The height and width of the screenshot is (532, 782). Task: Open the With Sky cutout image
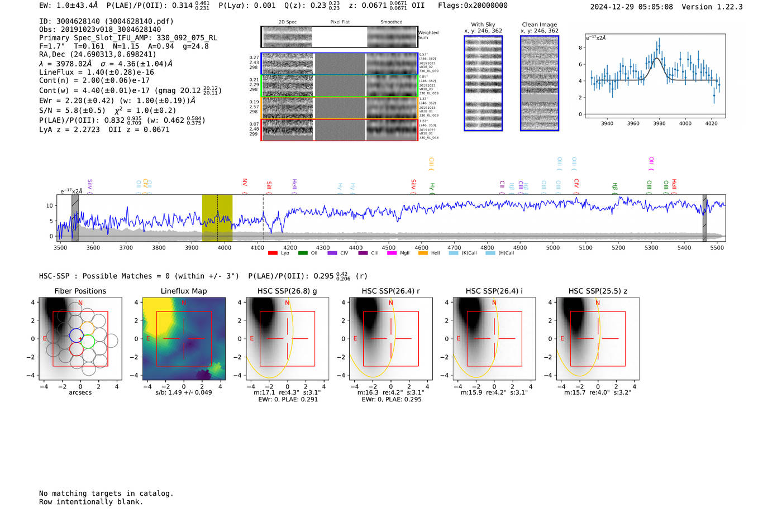pos(483,83)
